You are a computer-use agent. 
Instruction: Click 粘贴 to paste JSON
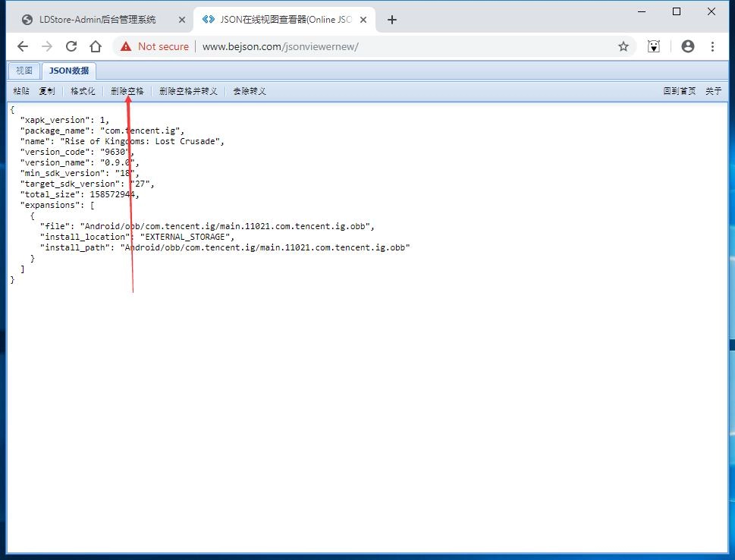(21, 91)
